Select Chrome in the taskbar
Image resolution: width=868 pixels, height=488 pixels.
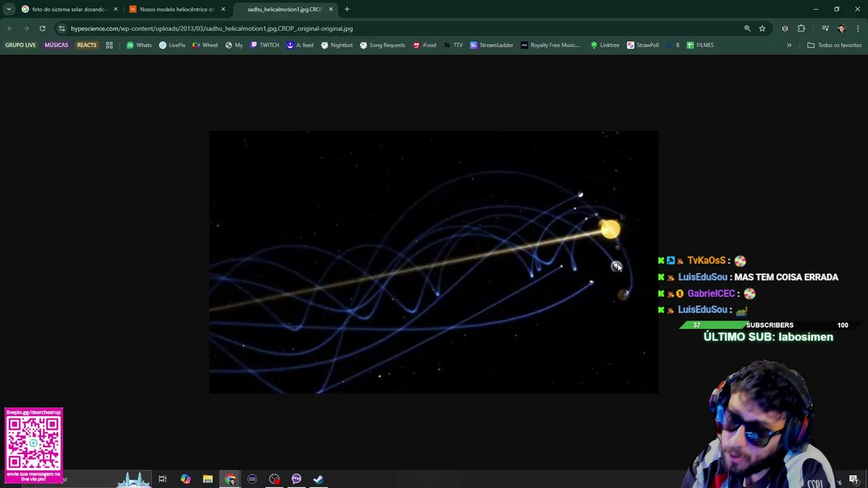[231, 479]
